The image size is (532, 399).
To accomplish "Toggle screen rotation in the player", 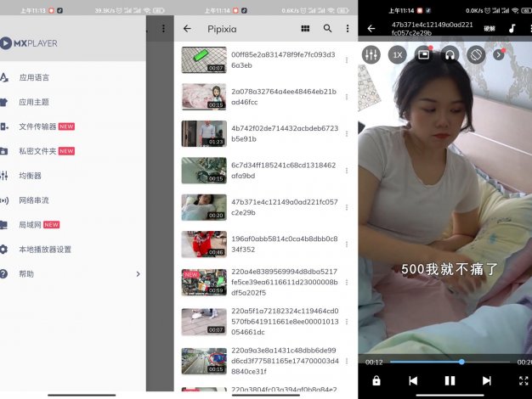I will (476, 54).
